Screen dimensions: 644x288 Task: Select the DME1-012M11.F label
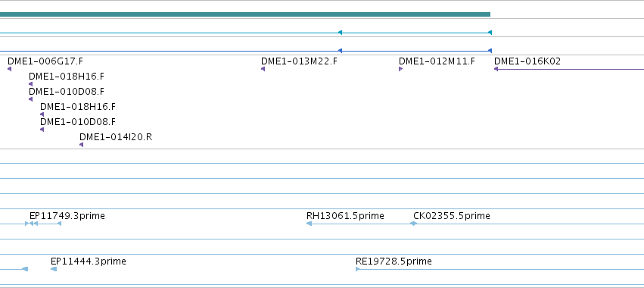pyautogui.click(x=437, y=61)
